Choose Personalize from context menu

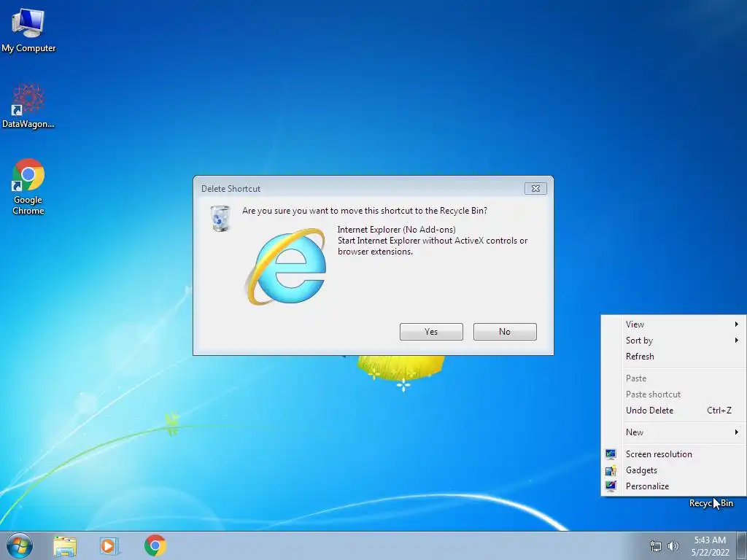click(673, 486)
